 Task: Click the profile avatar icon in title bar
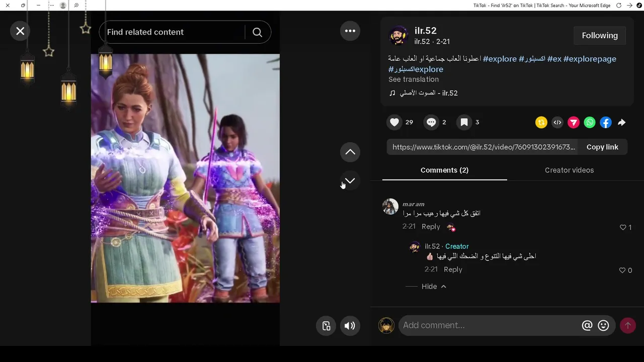[63, 5]
